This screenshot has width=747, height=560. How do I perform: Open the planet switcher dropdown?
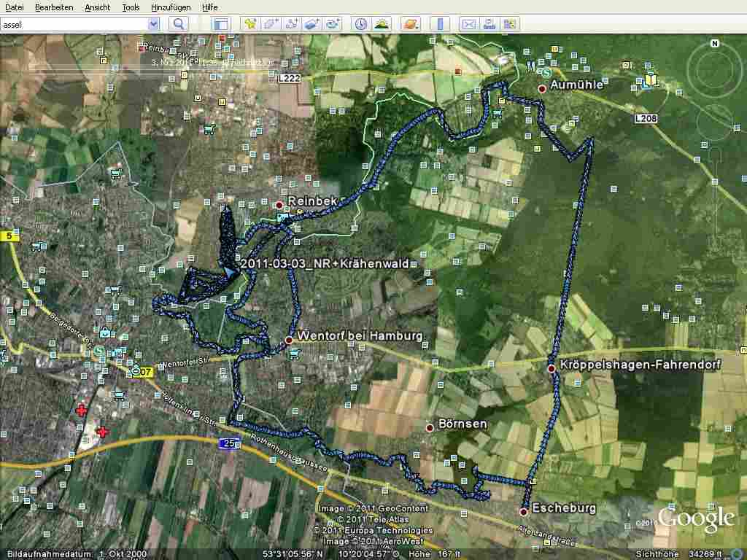click(x=411, y=24)
